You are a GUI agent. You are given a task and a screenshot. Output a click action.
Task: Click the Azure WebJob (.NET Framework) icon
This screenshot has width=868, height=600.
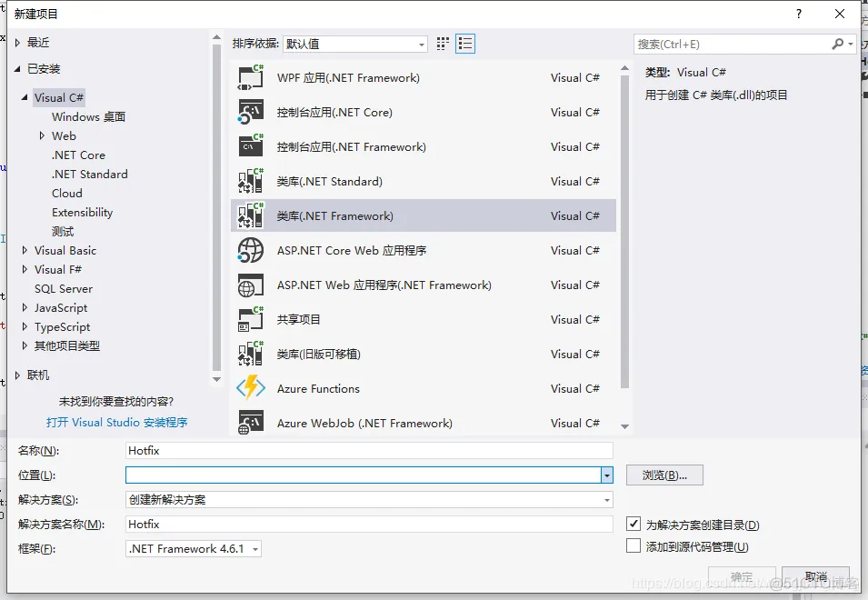point(251,423)
